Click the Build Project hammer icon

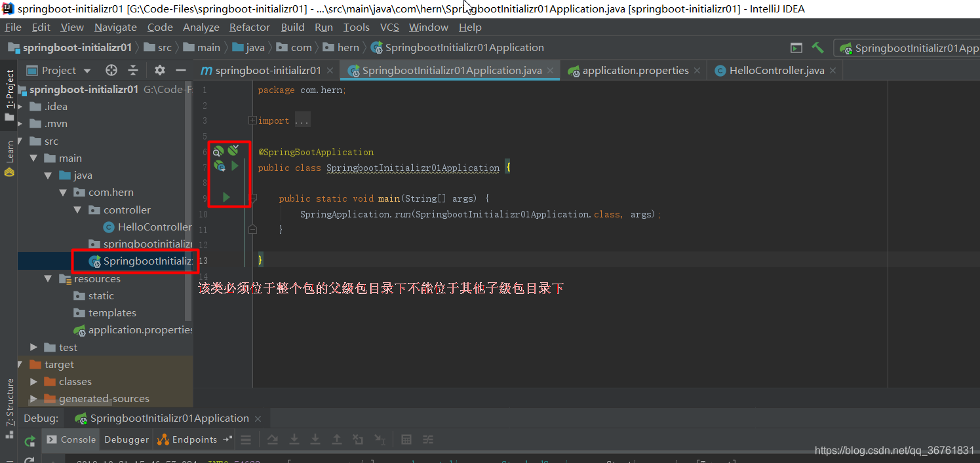[x=817, y=48]
